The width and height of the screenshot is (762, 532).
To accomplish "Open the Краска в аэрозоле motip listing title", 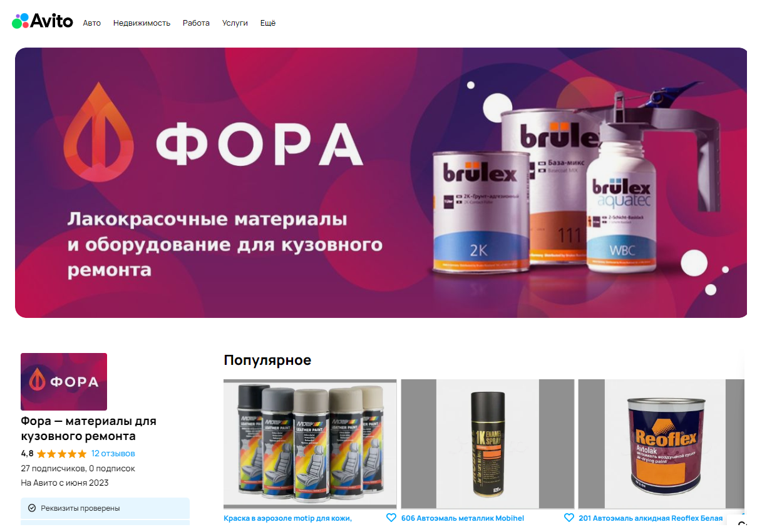I will coord(288,518).
